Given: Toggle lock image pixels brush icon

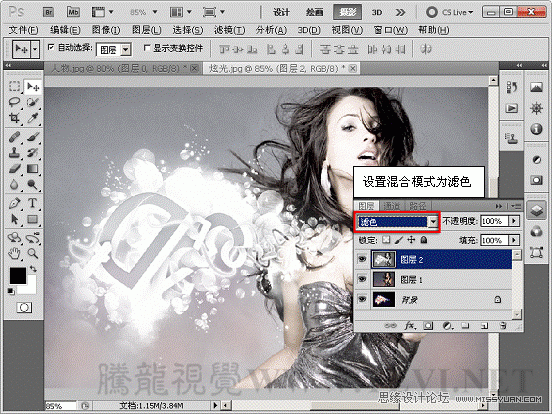Looking at the screenshot, I should [399, 240].
